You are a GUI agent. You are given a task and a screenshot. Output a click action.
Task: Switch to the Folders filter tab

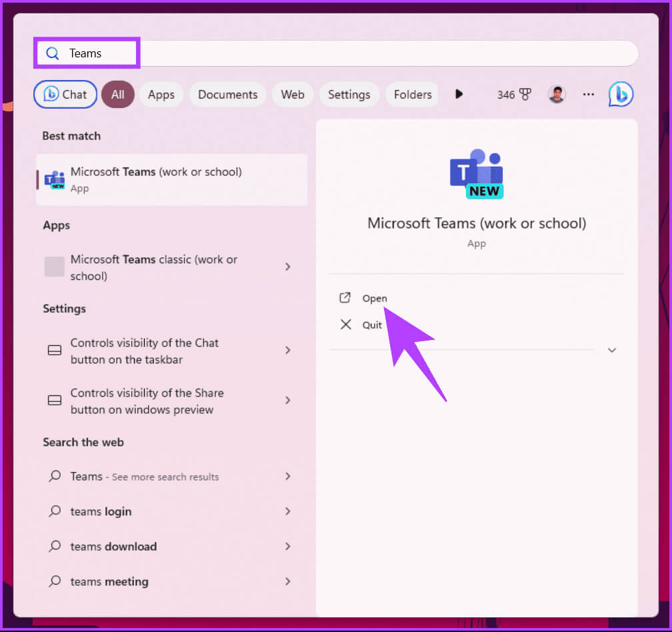(x=413, y=94)
